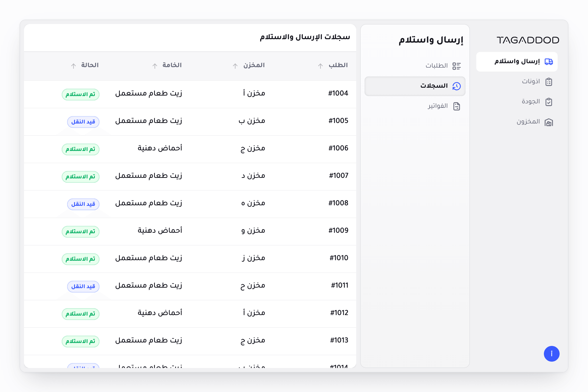The image size is (588, 392).
Task: Click order number #1008
Action: coord(338,203)
